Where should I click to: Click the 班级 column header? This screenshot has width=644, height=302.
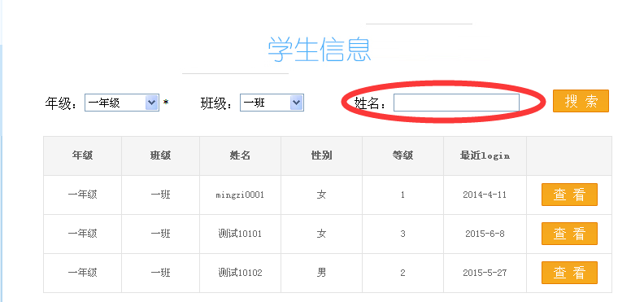(160, 155)
